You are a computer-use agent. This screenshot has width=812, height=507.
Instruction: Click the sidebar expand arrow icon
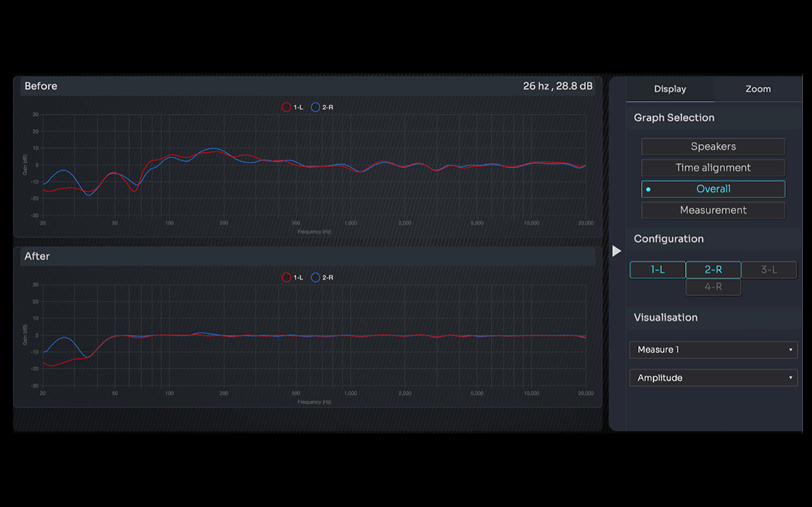pyautogui.click(x=617, y=251)
